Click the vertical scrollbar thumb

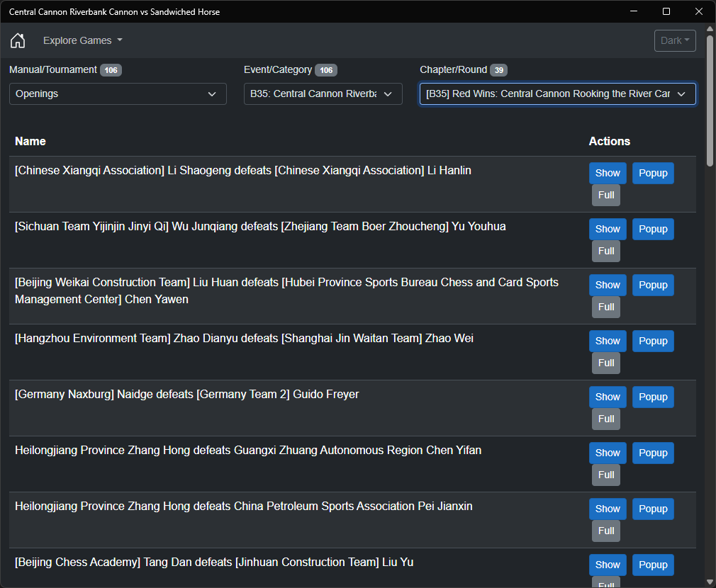pyautogui.click(x=710, y=99)
